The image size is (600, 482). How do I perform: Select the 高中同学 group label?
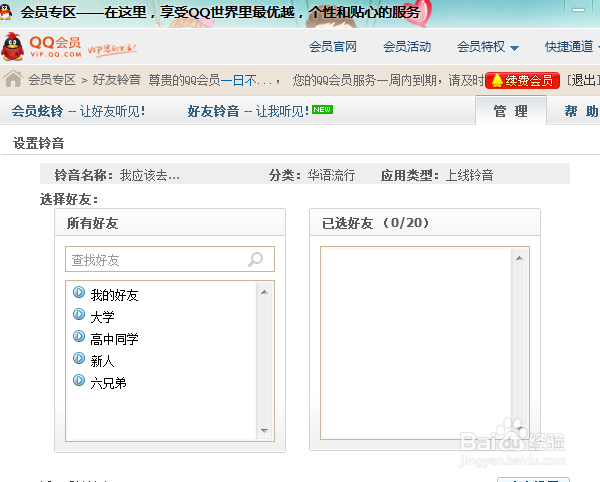[x=114, y=339]
